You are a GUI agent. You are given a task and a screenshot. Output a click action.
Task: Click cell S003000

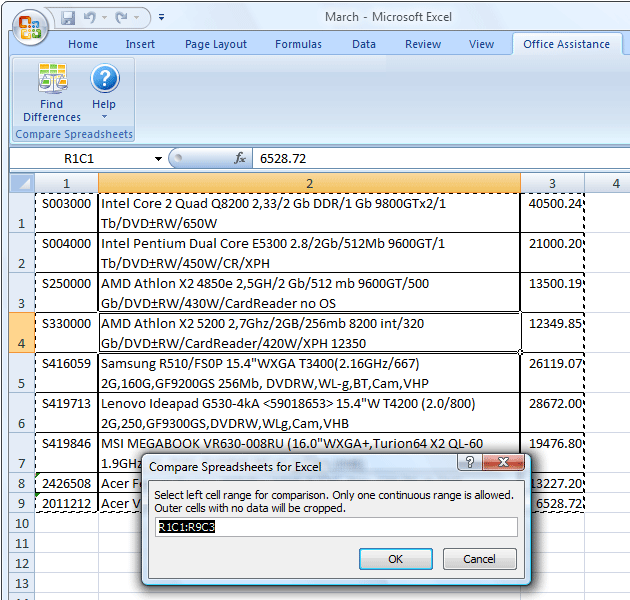point(67,213)
